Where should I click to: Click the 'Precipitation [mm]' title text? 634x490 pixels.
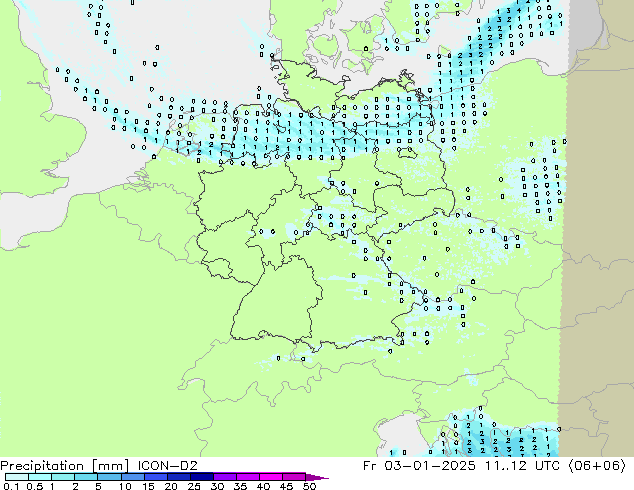coord(65,466)
